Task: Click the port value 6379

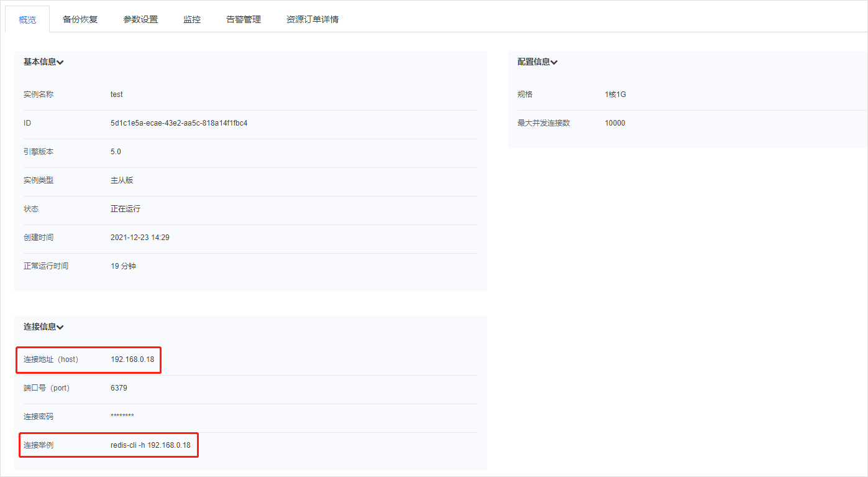Action: pyautogui.click(x=119, y=388)
